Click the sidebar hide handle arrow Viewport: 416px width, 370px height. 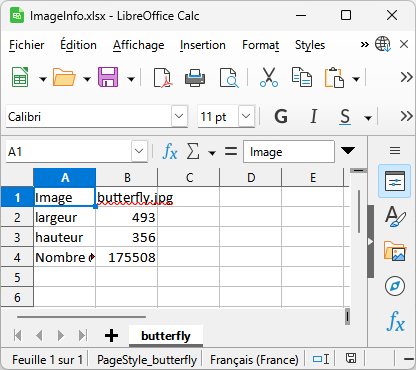[370, 241]
